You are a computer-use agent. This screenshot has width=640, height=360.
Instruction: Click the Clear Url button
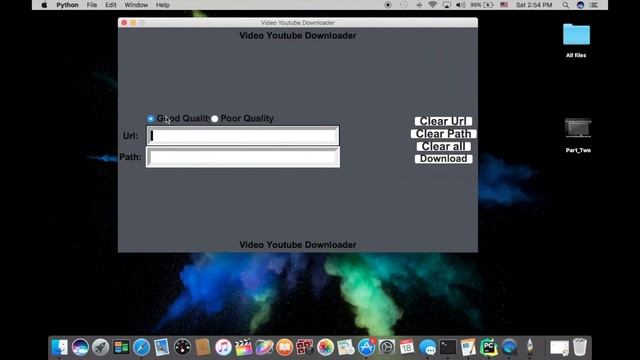[443, 121]
